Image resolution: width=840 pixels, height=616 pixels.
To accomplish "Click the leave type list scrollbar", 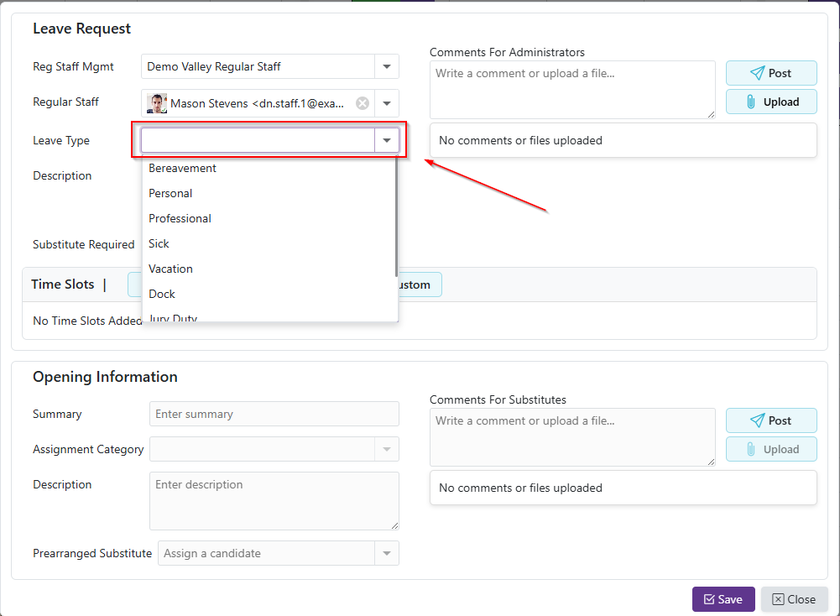I will (x=396, y=218).
